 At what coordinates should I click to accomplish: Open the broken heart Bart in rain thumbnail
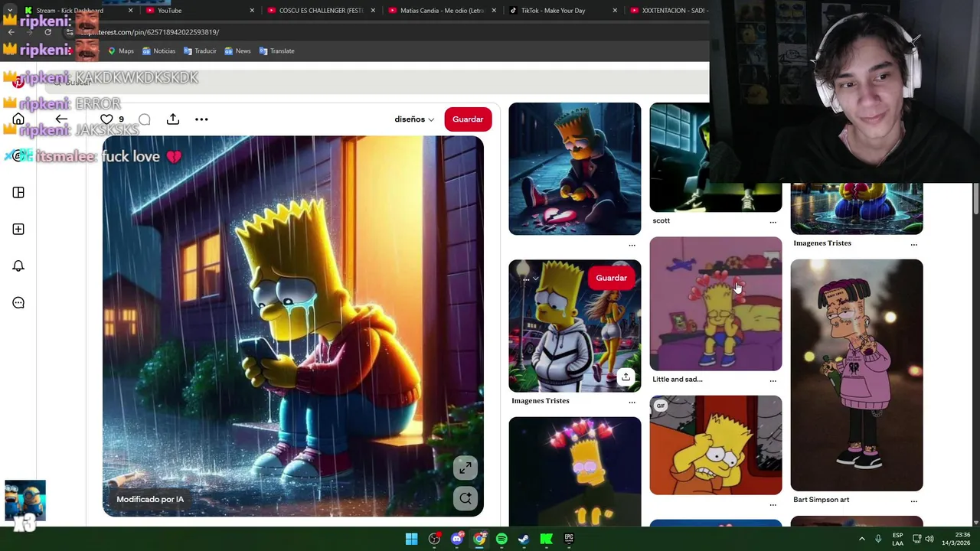(575, 168)
